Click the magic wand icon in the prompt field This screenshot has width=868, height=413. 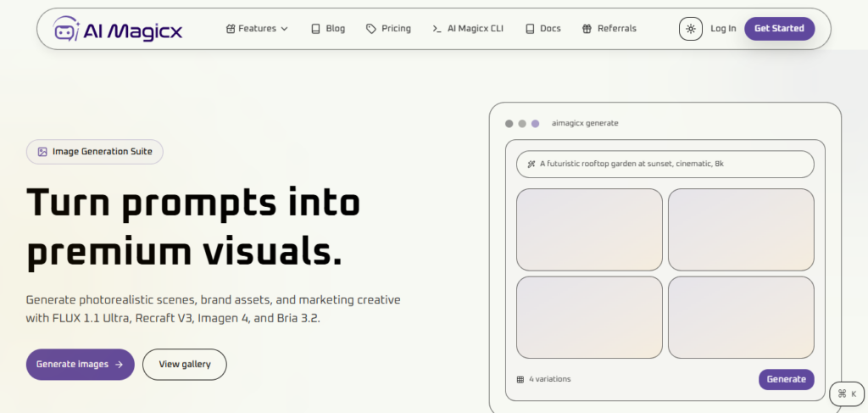pyautogui.click(x=531, y=164)
